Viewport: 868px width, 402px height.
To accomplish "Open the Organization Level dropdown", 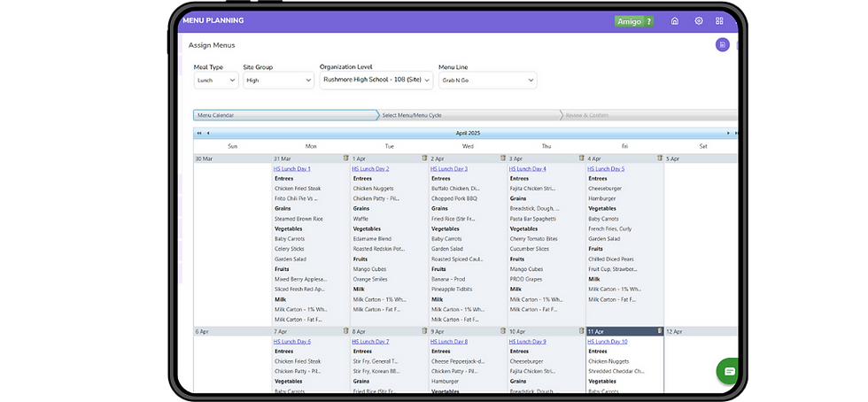I will point(376,81).
